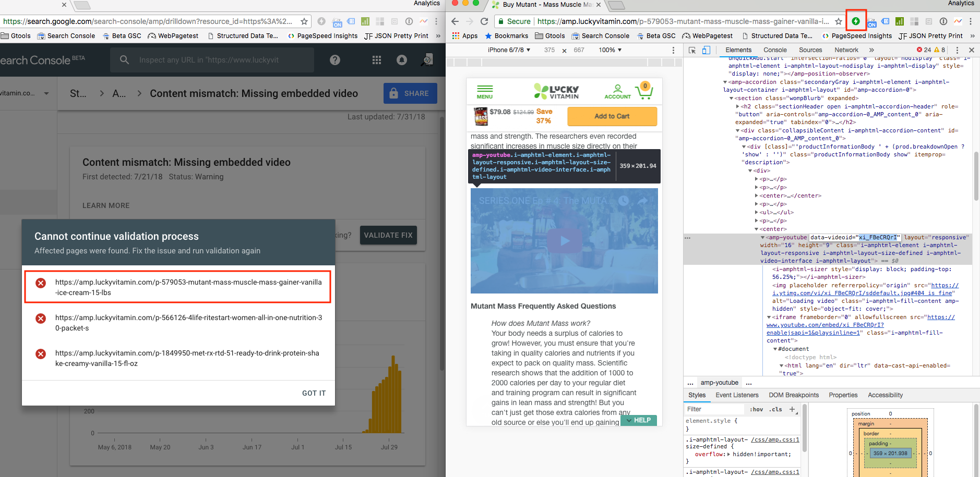The image size is (980, 477).
Task: Open the MENU hamburger icon
Action: (484, 90)
